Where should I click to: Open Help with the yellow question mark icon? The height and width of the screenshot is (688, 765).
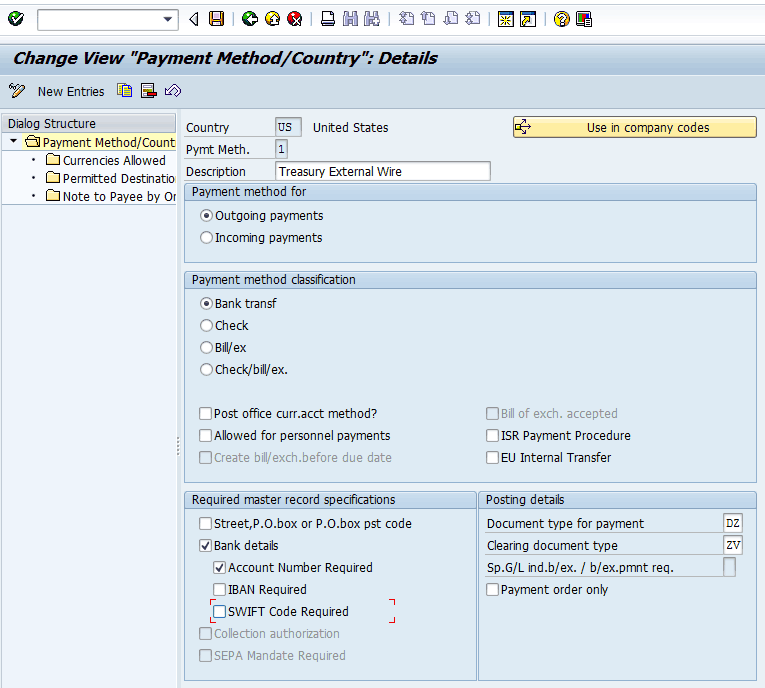[x=562, y=19]
